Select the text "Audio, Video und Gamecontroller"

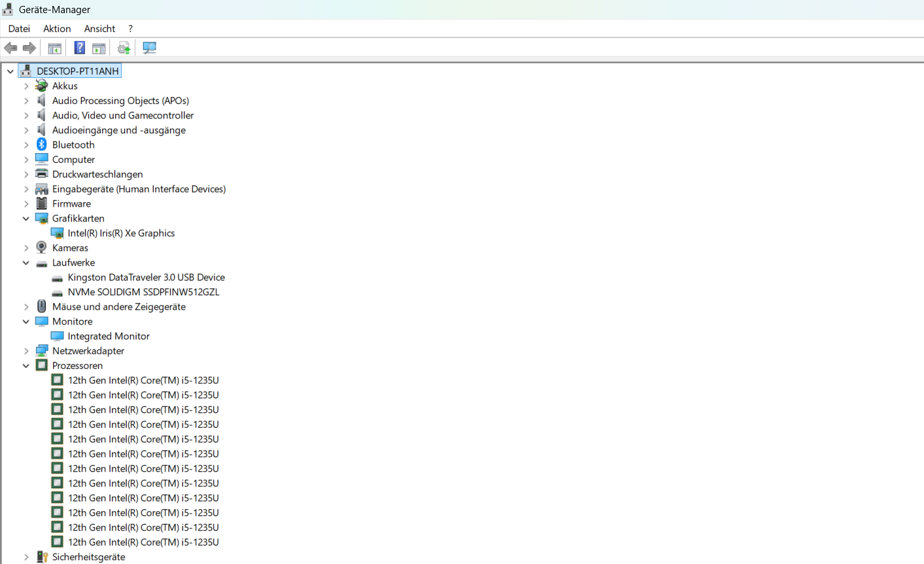tap(123, 115)
